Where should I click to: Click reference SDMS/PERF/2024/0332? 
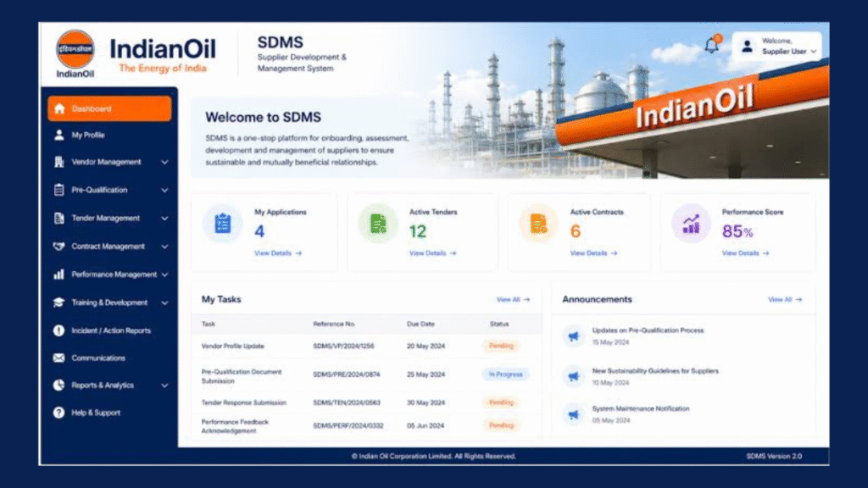click(348, 425)
